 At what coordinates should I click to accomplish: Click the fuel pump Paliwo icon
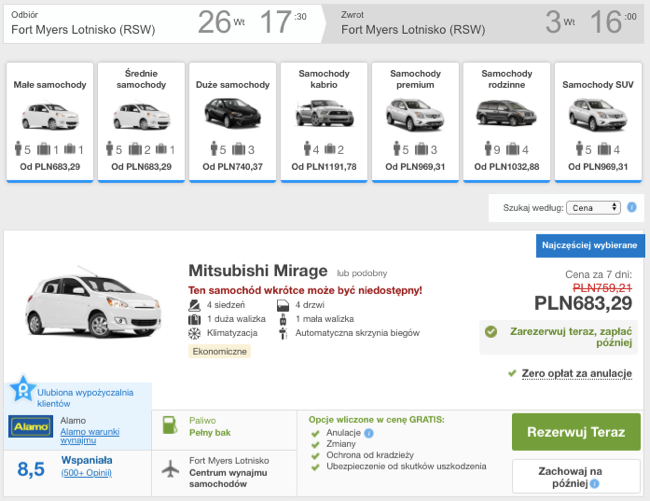(x=170, y=425)
